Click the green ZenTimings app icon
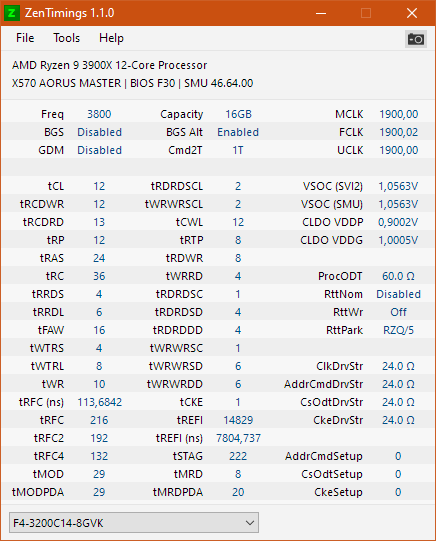Screen dimensions: 436x541 point(11,13)
